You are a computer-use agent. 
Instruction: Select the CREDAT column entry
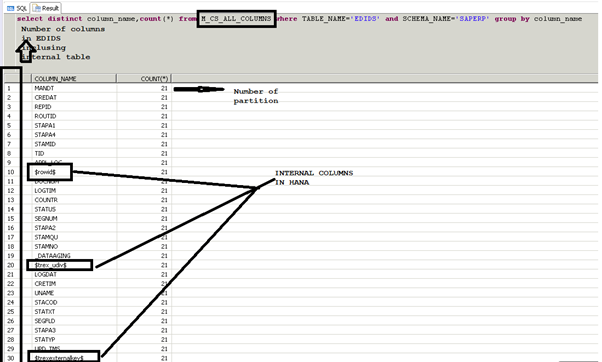pos(45,98)
